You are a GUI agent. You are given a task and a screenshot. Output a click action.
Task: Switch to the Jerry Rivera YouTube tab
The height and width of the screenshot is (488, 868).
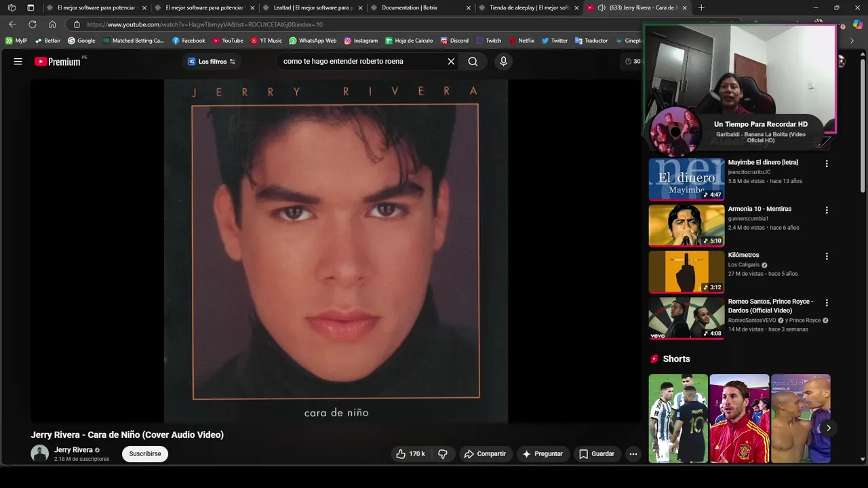point(636,7)
